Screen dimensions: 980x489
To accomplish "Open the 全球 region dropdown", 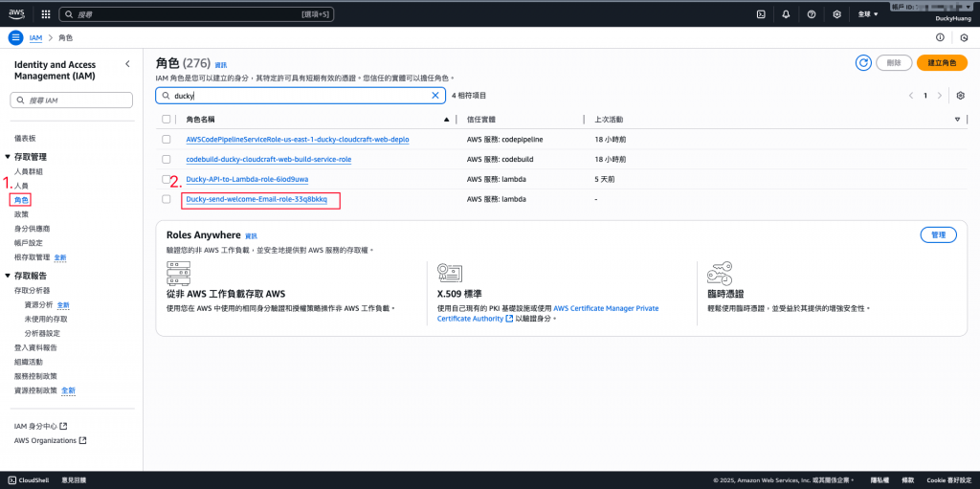I will tap(867, 13).
